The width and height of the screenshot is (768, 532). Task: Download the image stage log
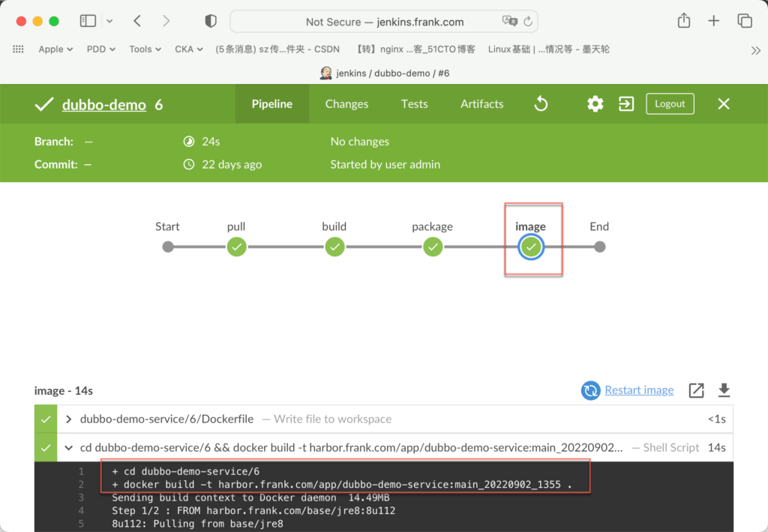coord(724,390)
